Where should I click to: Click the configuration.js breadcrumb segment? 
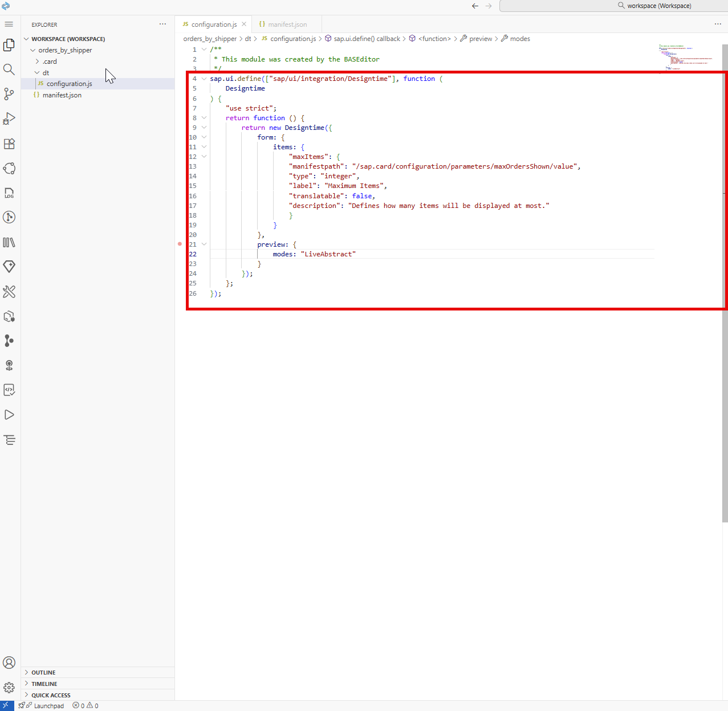click(288, 39)
